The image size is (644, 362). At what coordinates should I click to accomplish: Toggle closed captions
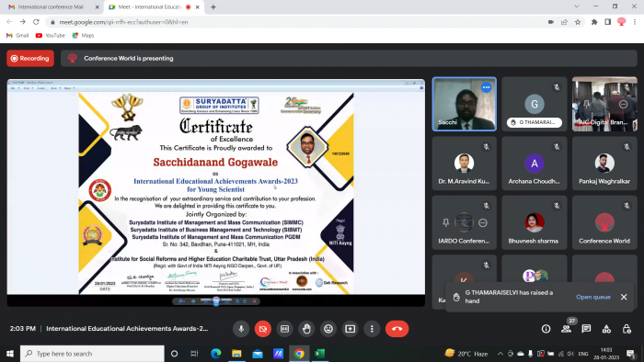[284, 329]
